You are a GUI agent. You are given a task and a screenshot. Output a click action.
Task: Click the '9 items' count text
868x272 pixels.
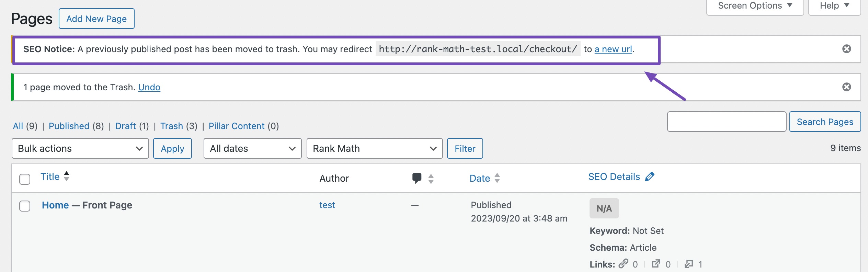(x=845, y=148)
